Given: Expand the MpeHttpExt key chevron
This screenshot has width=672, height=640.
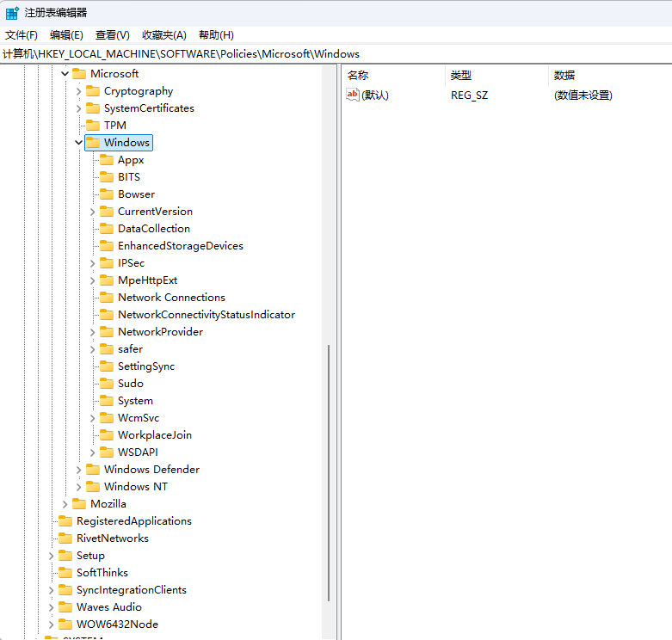Looking at the screenshot, I should click(92, 280).
